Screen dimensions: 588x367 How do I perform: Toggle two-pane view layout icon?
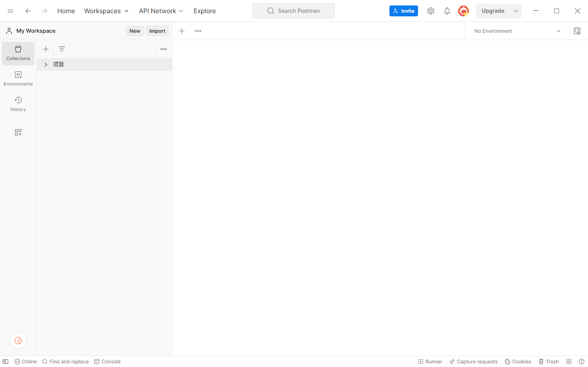point(569,362)
